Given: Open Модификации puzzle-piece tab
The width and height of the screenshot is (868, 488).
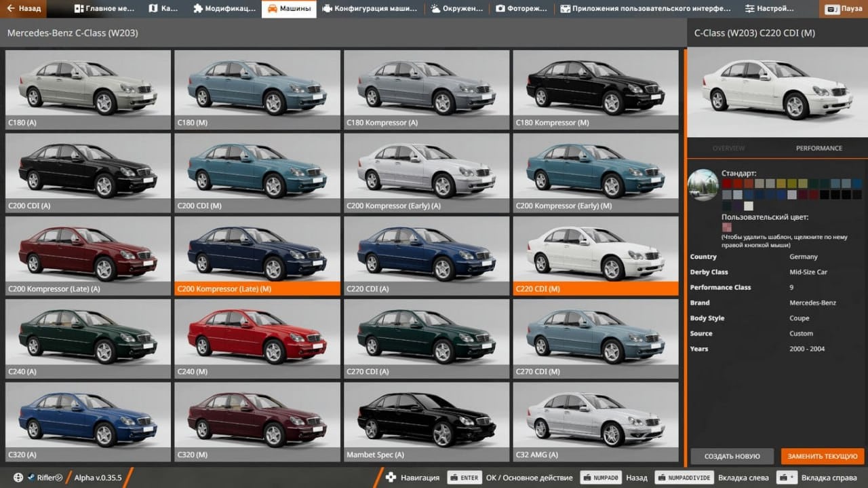Looking at the screenshot, I should [224, 9].
